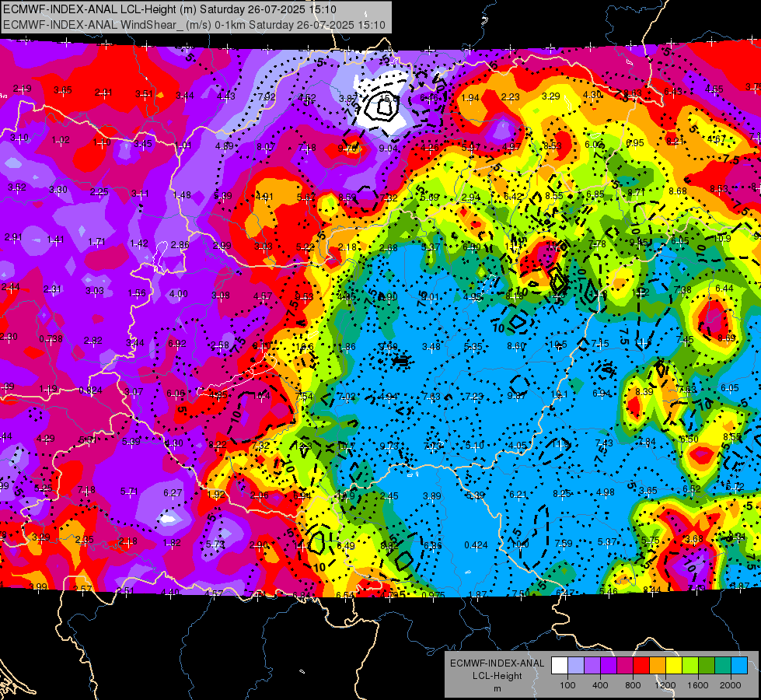Image resolution: width=761 pixels, height=700 pixels.
Task: Click the legend title ECMWF-INDEX-ANAL
Action: [x=497, y=663]
